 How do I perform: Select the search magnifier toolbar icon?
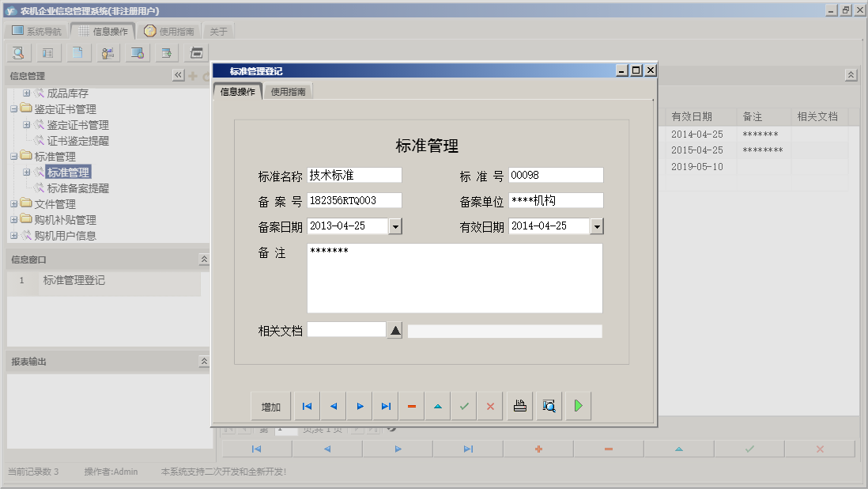click(17, 52)
